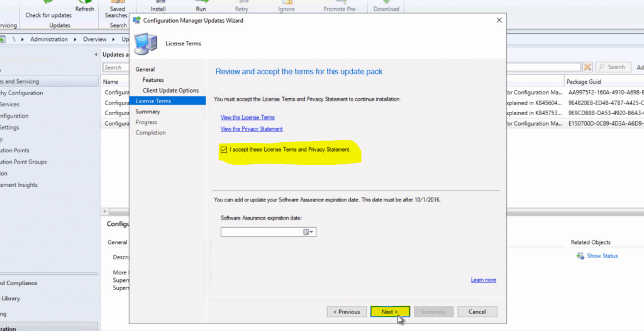The height and width of the screenshot is (331, 644).
Task: Close the Configuration Manager Updates Wizard
Action: click(499, 20)
